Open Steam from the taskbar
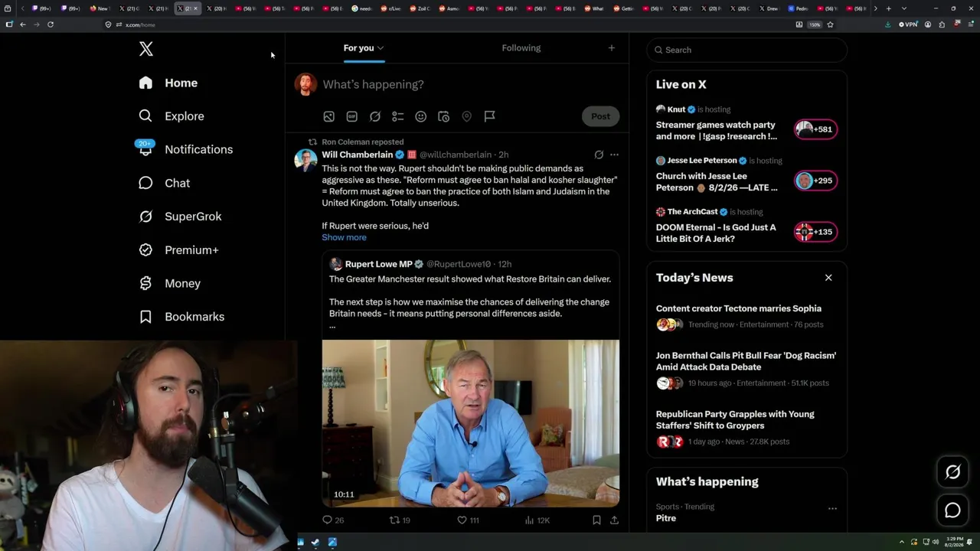Image resolution: width=980 pixels, height=551 pixels. [315, 543]
